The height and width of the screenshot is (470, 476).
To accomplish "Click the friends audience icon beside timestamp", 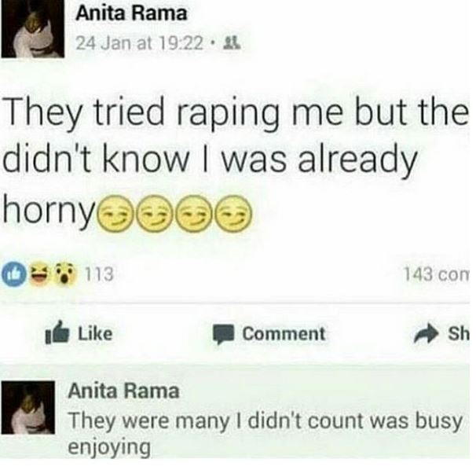I will pos(232,43).
